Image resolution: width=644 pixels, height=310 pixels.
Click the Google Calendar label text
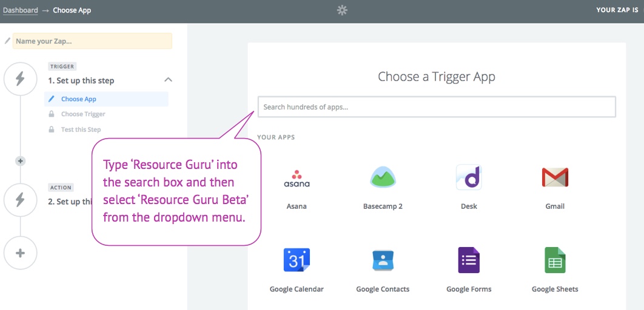(297, 289)
